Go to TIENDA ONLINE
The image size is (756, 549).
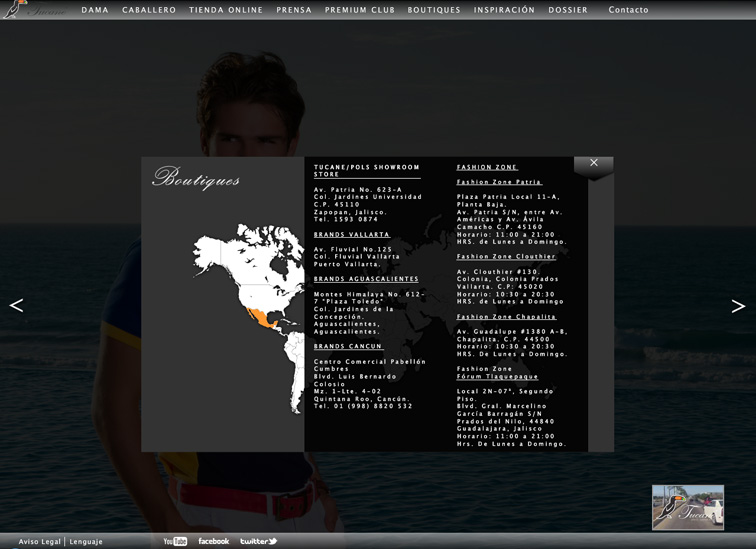pyautogui.click(x=226, y=10)
